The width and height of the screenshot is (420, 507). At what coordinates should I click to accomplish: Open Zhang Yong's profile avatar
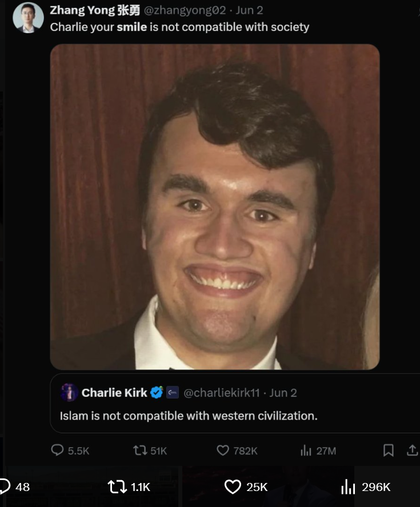(x=28, y=18)
